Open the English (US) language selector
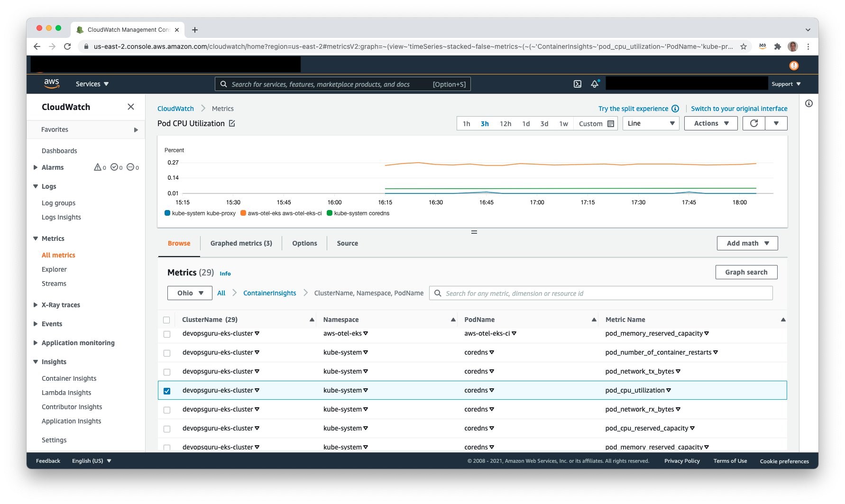 coord(92,461)
